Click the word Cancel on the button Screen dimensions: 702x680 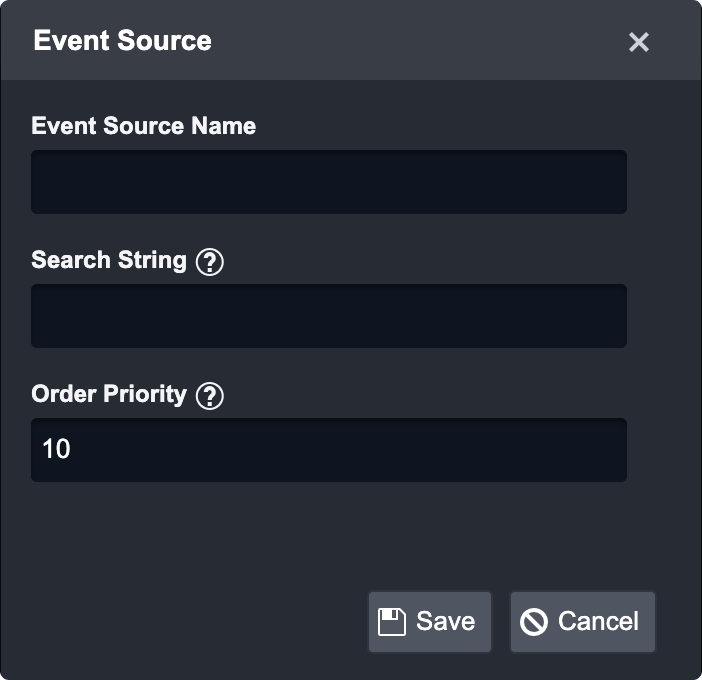(x=598, y=622)
